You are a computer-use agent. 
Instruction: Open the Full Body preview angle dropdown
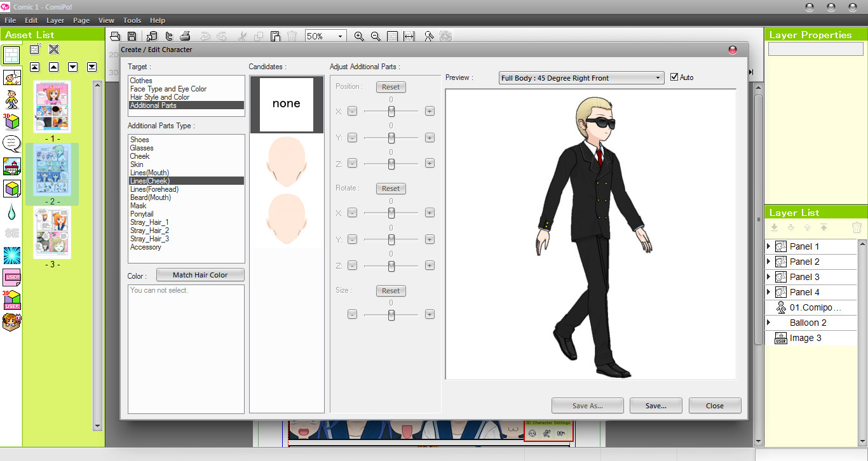point(658,77)
